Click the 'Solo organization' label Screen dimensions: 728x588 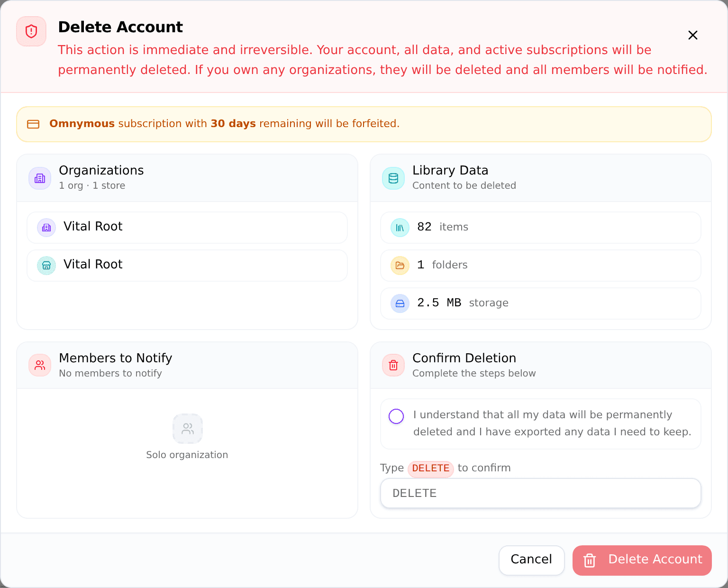[x=187, y=455]
